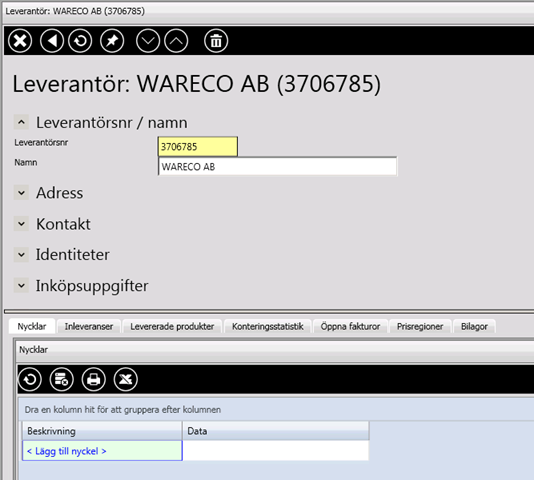The width and height of the screenshot is (534, 480).
Task: Go back with the left arrow icon
Action: click(52, 41)
